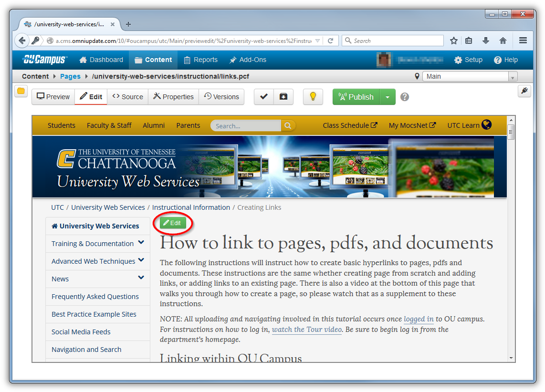545x392 pixels.
Task: Expand Advanced Web Techniques chevron
Action: pyautogui.click(x=141, y=260)
